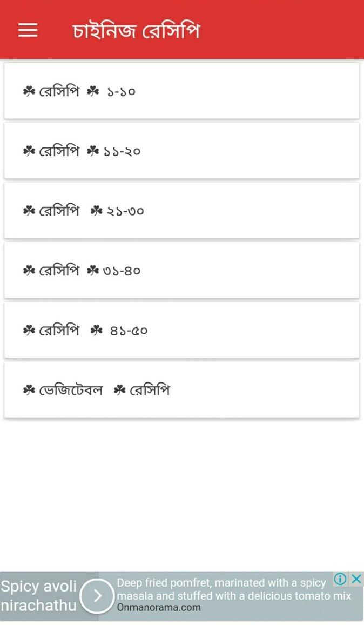The height and width of the screenshot is (625, 364).
Task: Open recipe list ২১-৩০
Action: click(182, 211)
